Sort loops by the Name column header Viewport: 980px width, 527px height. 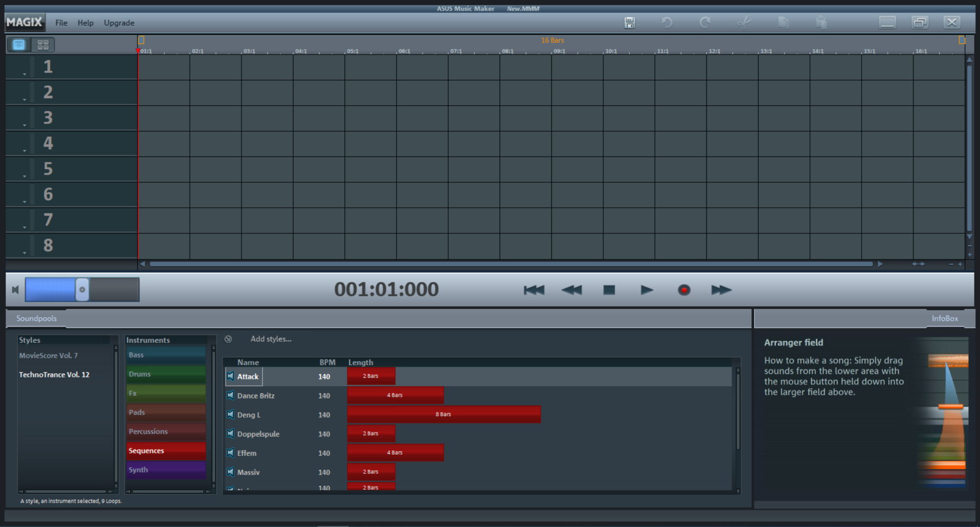coord(248,363)
